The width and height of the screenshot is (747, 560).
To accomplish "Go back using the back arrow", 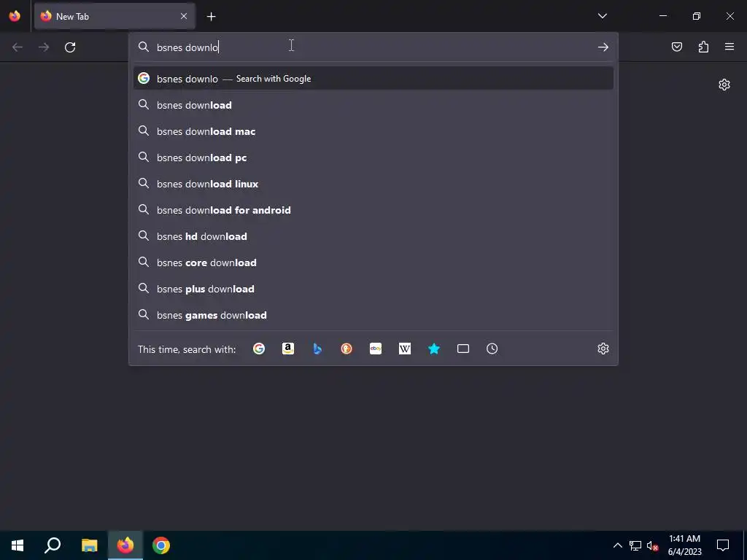I will (x=18, y=47).
